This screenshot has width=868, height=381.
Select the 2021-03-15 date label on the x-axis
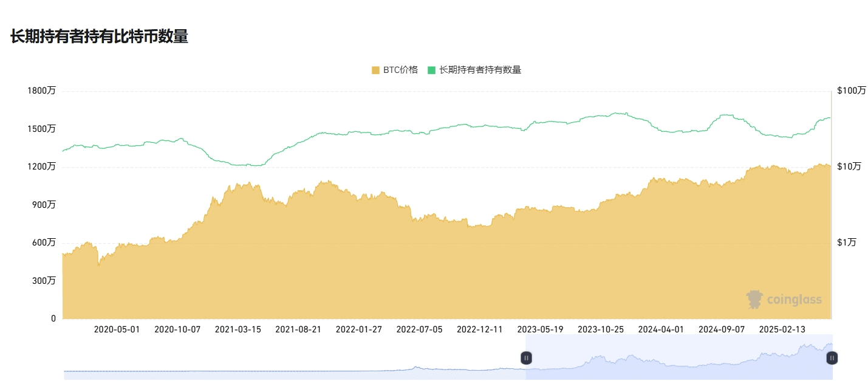tap(238, 329)
